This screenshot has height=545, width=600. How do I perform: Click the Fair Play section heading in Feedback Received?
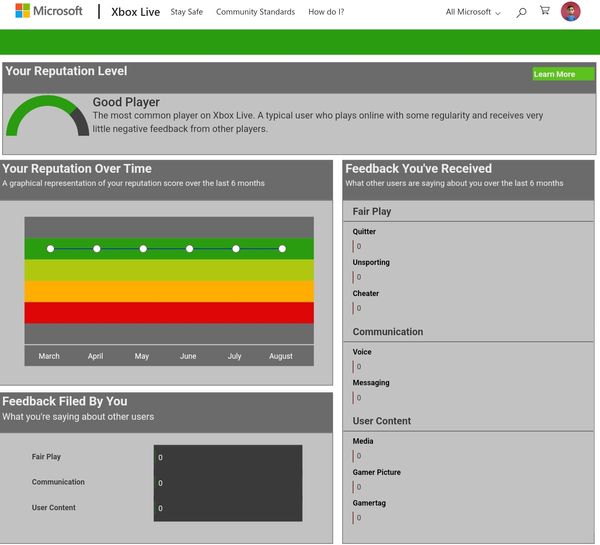tap(372, 211)
